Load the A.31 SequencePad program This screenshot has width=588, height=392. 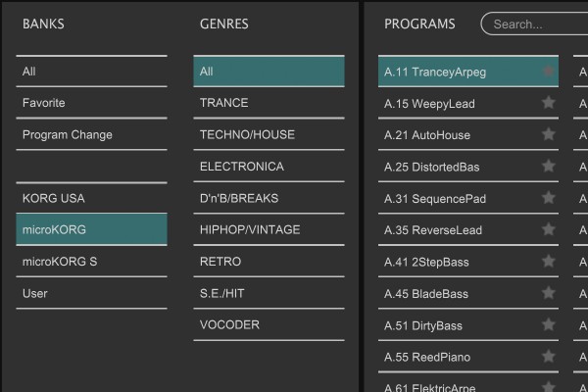point(451,198)
